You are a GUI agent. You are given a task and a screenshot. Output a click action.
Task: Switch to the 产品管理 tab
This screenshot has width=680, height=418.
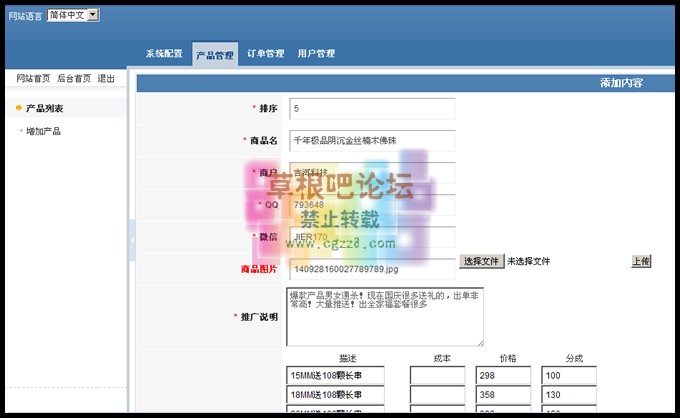[215, 55]
